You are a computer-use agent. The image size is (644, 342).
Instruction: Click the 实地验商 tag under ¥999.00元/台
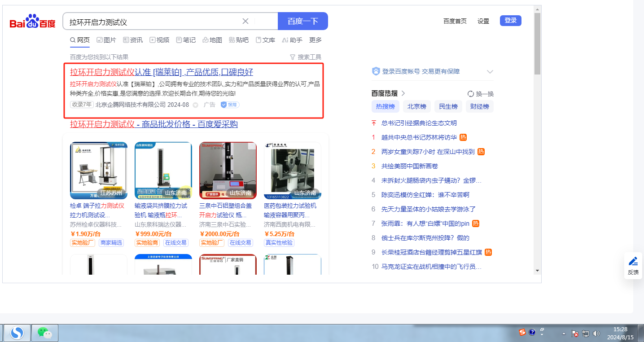click(x=147, y=243)
